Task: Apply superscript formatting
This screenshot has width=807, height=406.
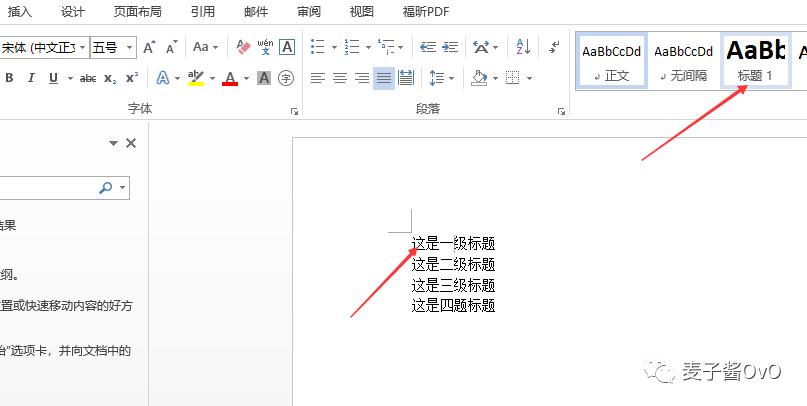Action: 132,78
